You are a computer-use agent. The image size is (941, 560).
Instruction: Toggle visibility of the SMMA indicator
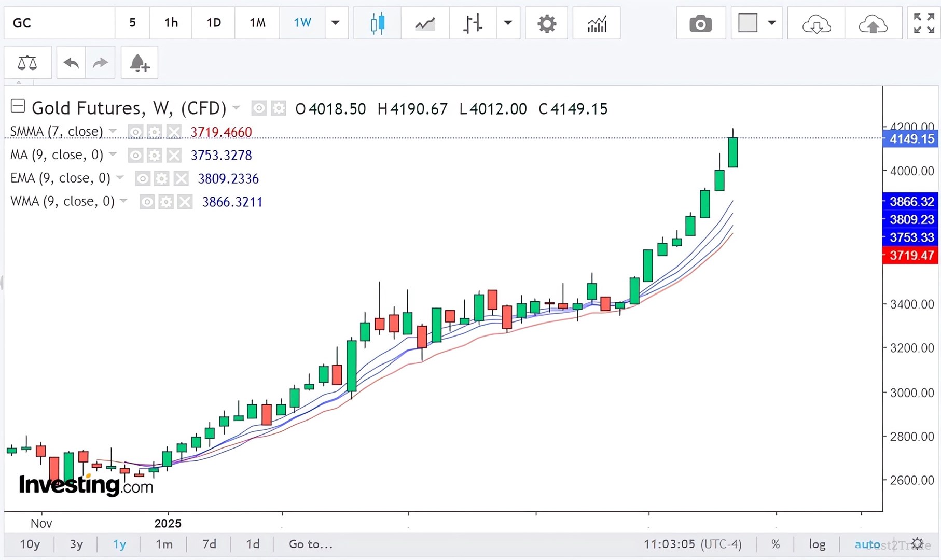coord(135,132)
